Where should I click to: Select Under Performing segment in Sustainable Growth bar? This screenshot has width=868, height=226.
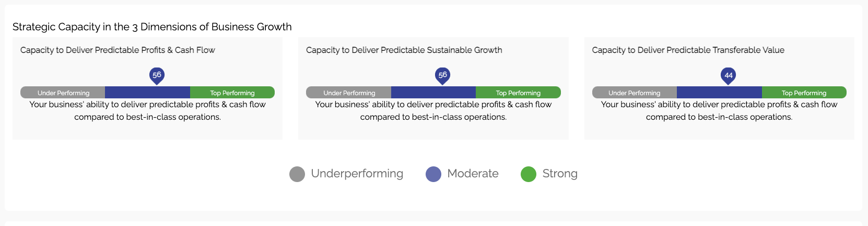(x=349, y=93)
